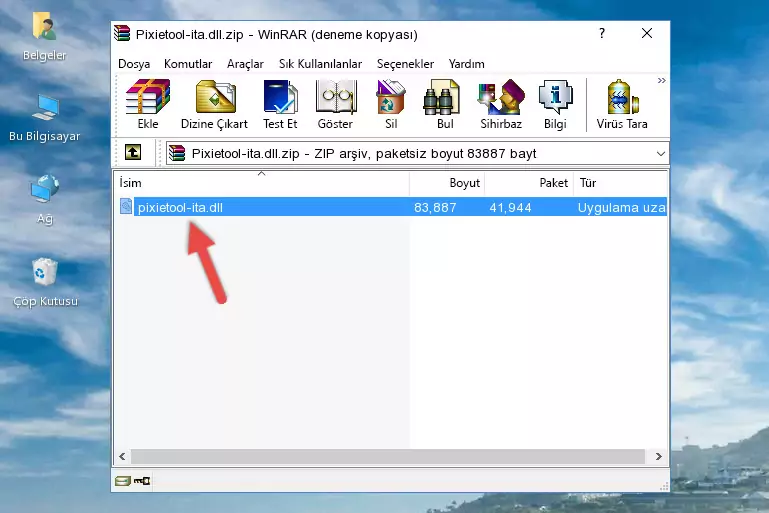The height and width of the screenshot is (513, 769).
Task: Click the Uygulama uza type cell
Action: (621, 207)
